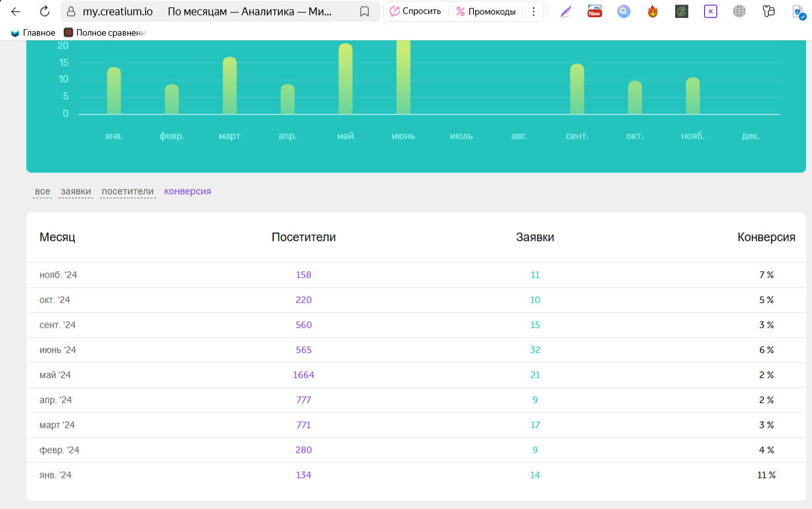This screenshot has height=509, width=812.
Task: Click requests value 32 for июнь
Action: (x=535, y=350)
